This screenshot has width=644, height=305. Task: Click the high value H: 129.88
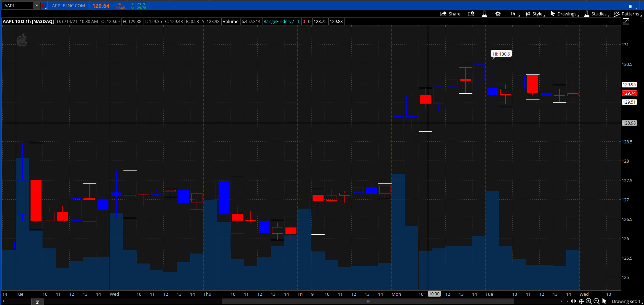pos(132,21)
